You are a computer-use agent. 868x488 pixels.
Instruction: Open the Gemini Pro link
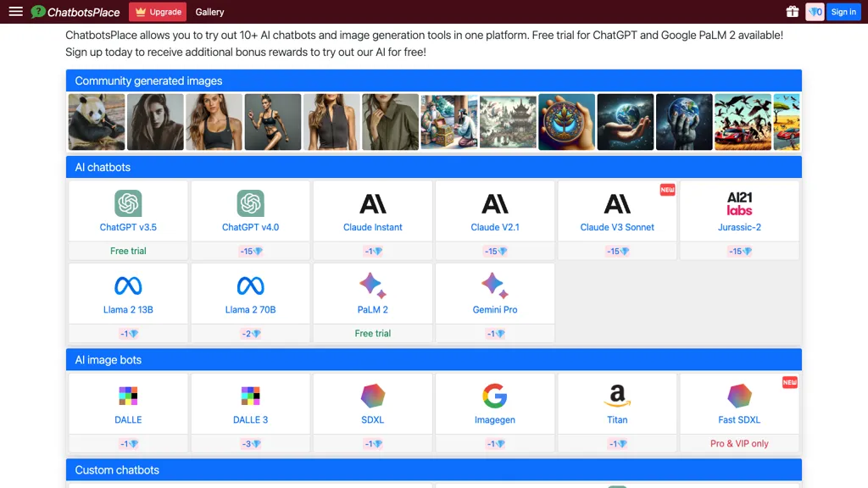click(495, 309)
